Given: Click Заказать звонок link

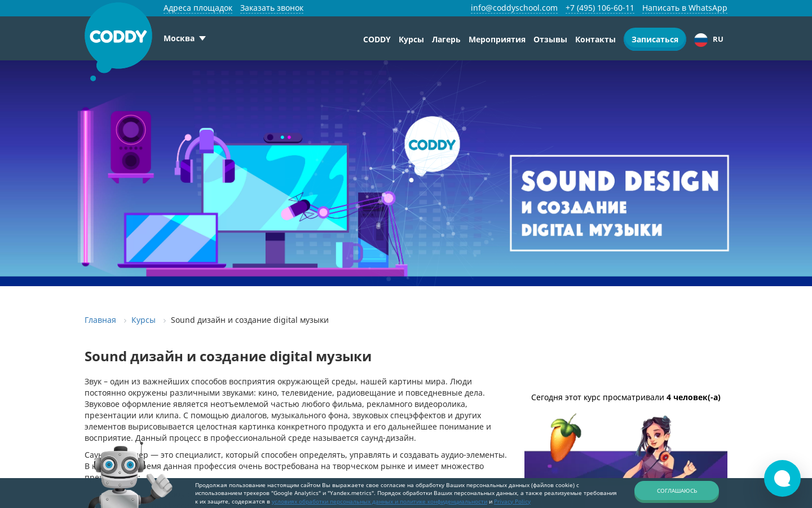Looking at the screenshot, I should (272, 8).
